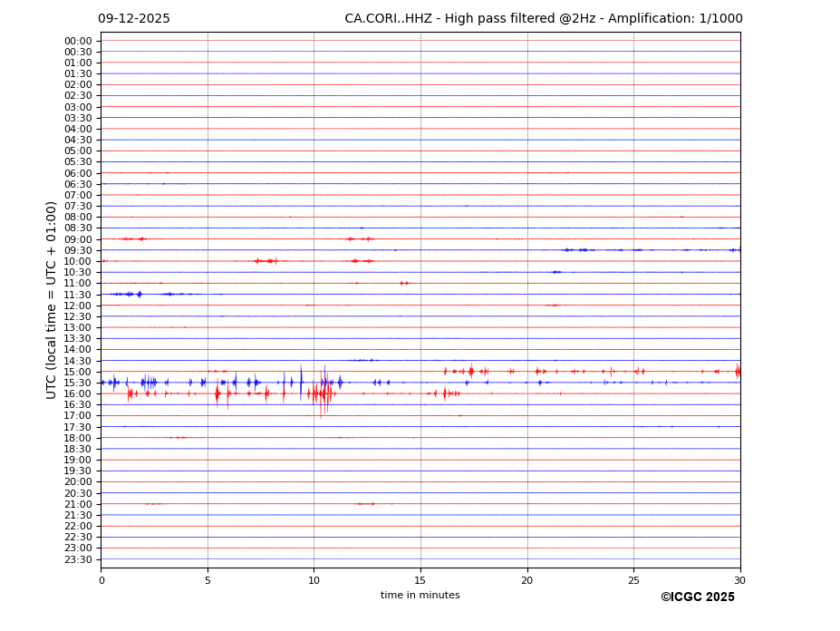Viewport: 840px width, 631px height.
Task: Select the 16:00 time row label
Action: coord(78,393)
